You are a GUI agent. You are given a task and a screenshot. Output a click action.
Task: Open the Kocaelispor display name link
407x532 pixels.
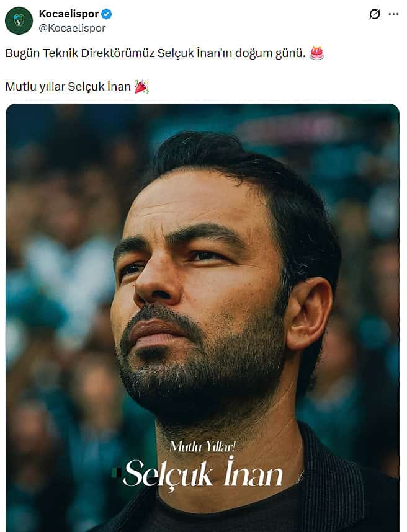coord(69,14)
